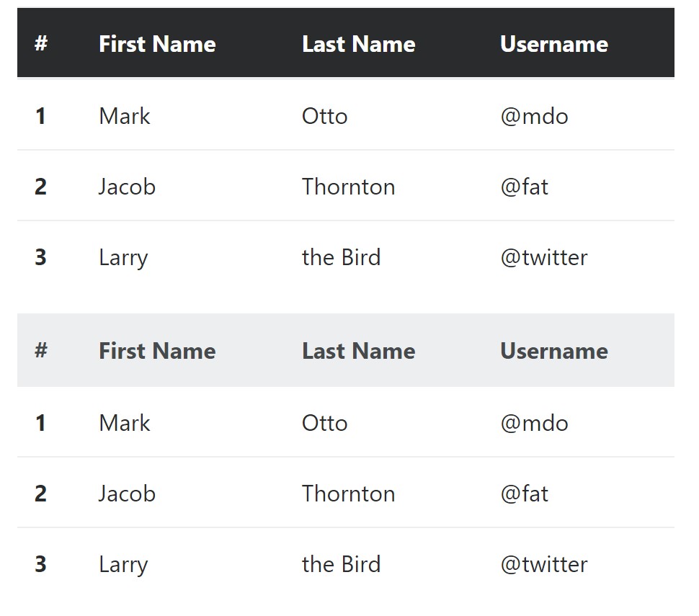Click the light header's Last Name column
The height and width of the screenshot is (616, 699).
358,352
